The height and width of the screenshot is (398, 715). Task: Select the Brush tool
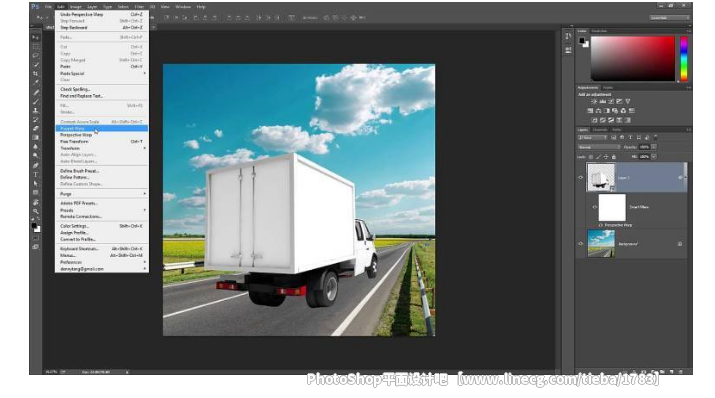[x=36, y=102]
